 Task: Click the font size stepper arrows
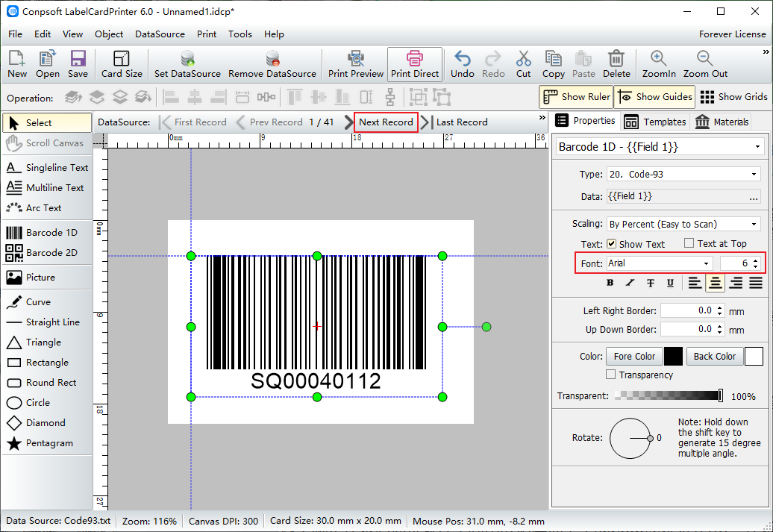[x=755, y=263]
